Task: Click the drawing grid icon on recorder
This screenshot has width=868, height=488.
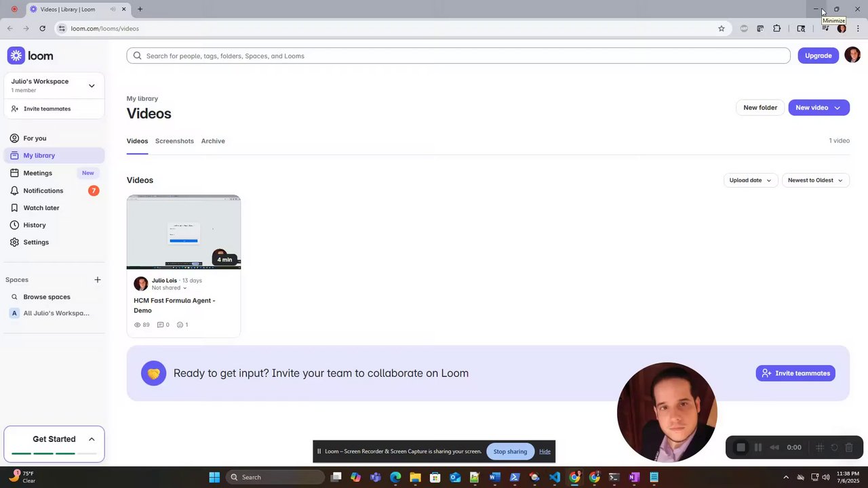Action: tap(819, 447)
